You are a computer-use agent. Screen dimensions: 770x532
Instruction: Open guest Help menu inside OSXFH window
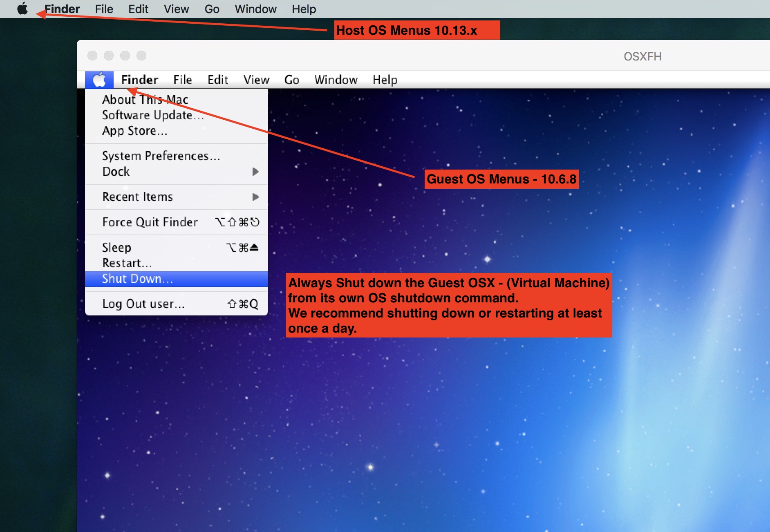click(x=385, y=80)
